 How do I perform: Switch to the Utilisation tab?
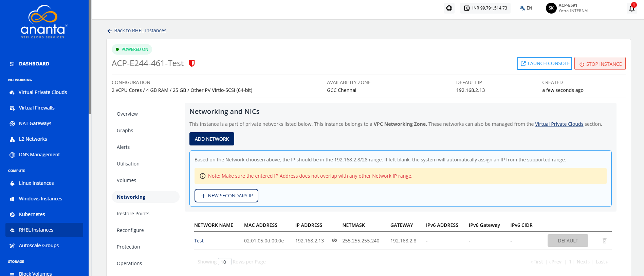128,164
